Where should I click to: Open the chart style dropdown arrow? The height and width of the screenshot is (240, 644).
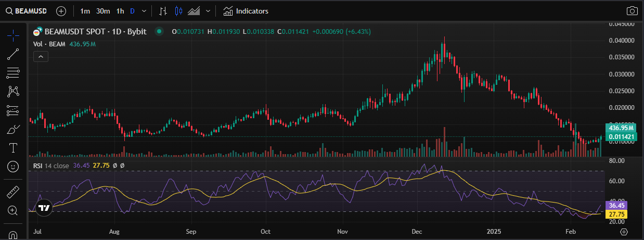pyautogui.click(x=209, y=11)
